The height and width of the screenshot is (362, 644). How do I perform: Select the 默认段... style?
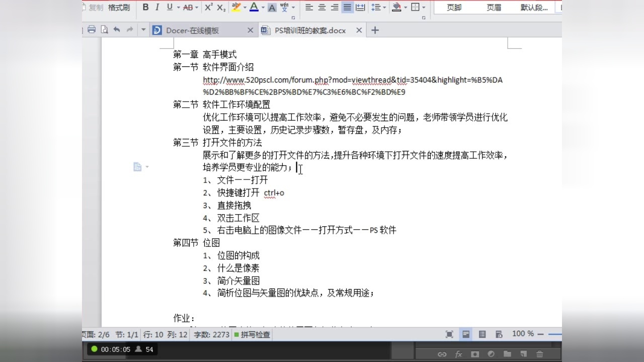coord(534,8)
